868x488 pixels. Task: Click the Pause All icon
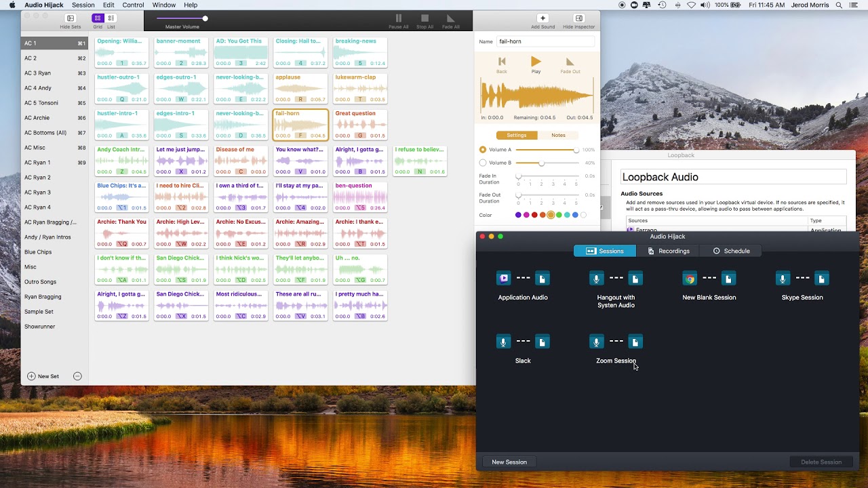point(398,18)
